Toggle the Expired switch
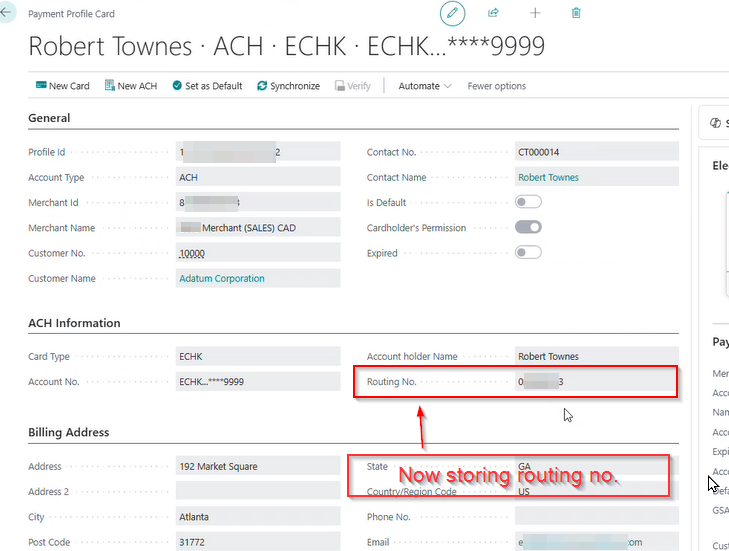The width and height of the screenshot is (729, 551). coord(528,252)
